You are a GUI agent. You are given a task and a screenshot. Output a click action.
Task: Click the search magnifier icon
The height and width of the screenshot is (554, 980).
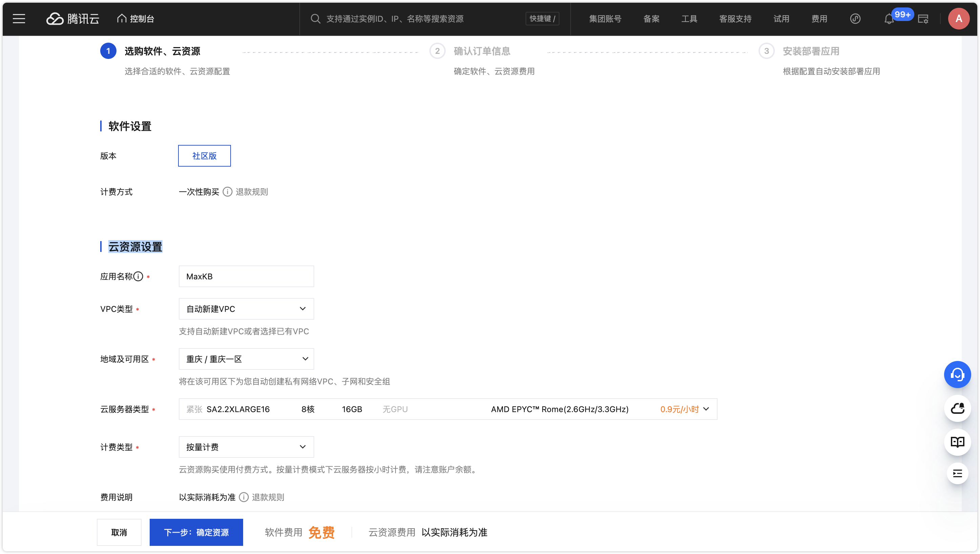[x=315, y=19]
